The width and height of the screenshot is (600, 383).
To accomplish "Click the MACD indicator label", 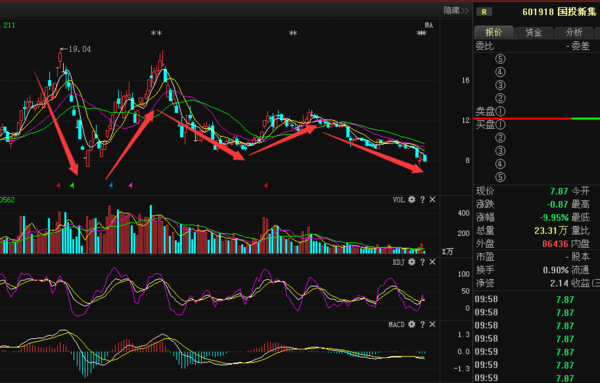I will [396, 324].
